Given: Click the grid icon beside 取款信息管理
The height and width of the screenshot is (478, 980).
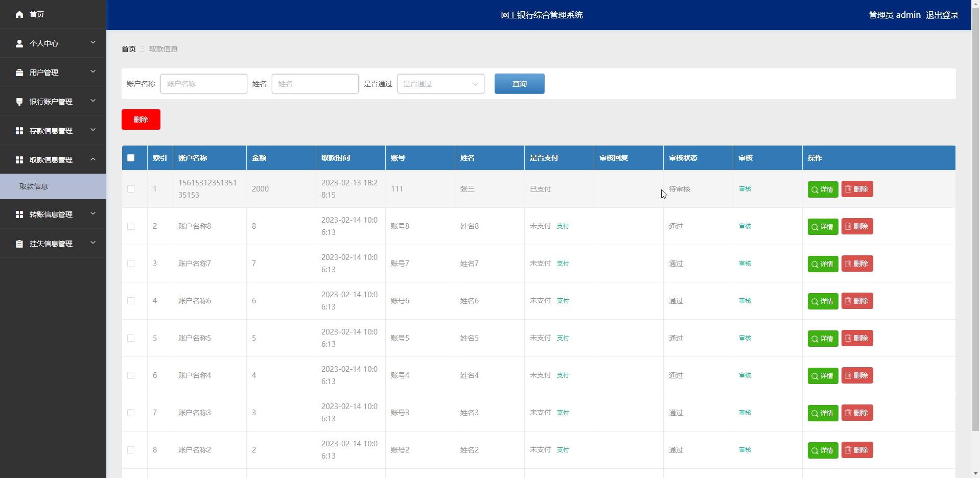Looking at the screenshot, I should point(19,160).
